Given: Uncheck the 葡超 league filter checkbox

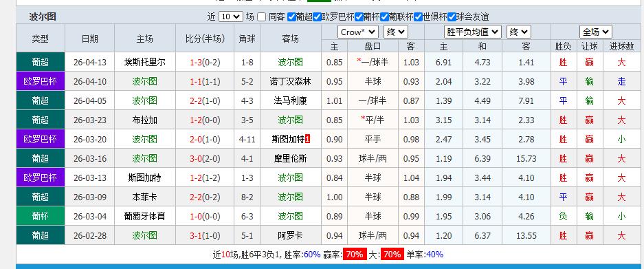Looking at the screenshot, I should [291, 17].
